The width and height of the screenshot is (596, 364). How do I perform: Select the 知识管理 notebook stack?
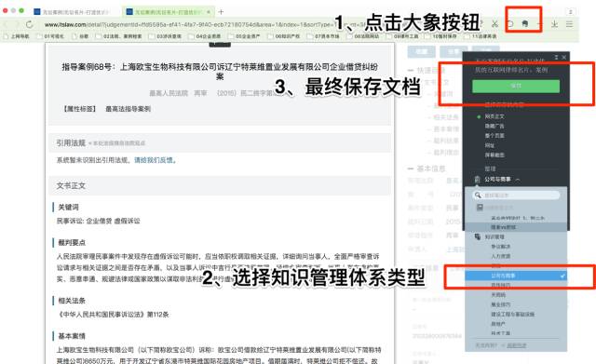tap(494, 236)
